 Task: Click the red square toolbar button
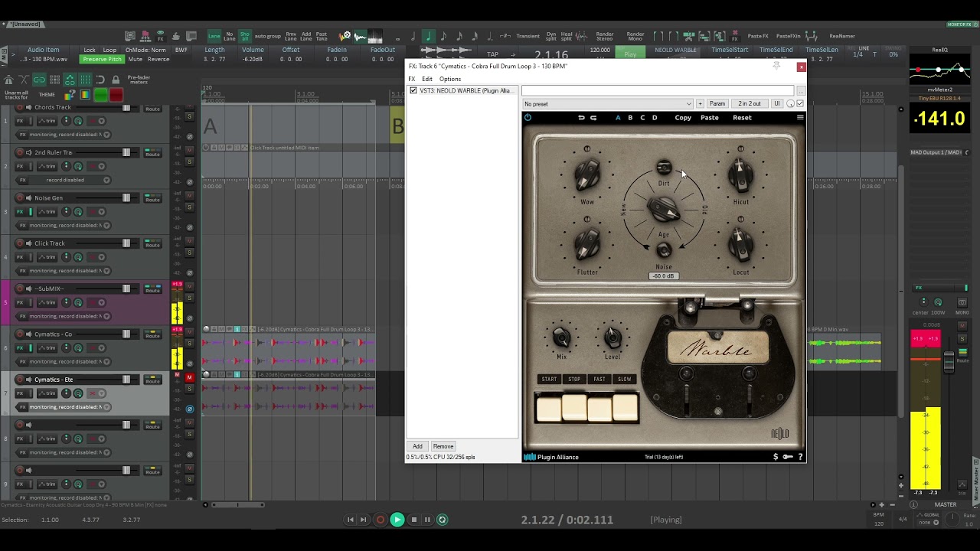tap(116, 95)
